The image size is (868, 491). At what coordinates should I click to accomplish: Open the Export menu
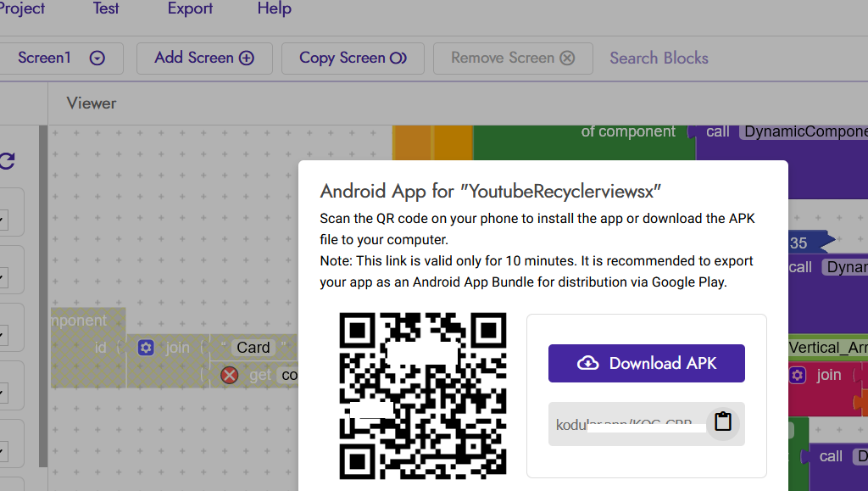click(x=190, y=8)
